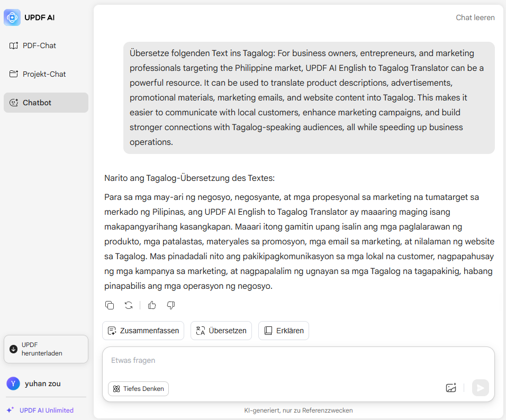This screenshot has width=506, height=420.
Task: Click the user avatar with letter Y
Action: (13, 384)
